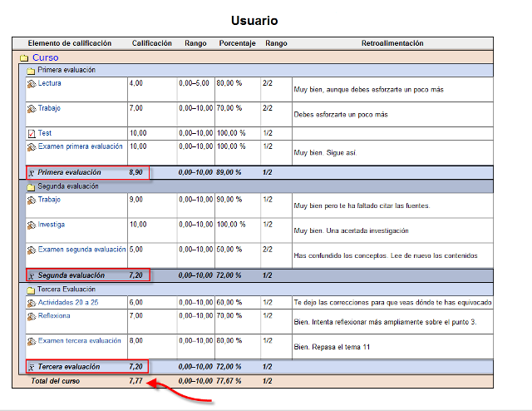The width and height of the screenshot is (532, 411).
Task: Click the icon beside Reflexiona
Action: [32, 317]
